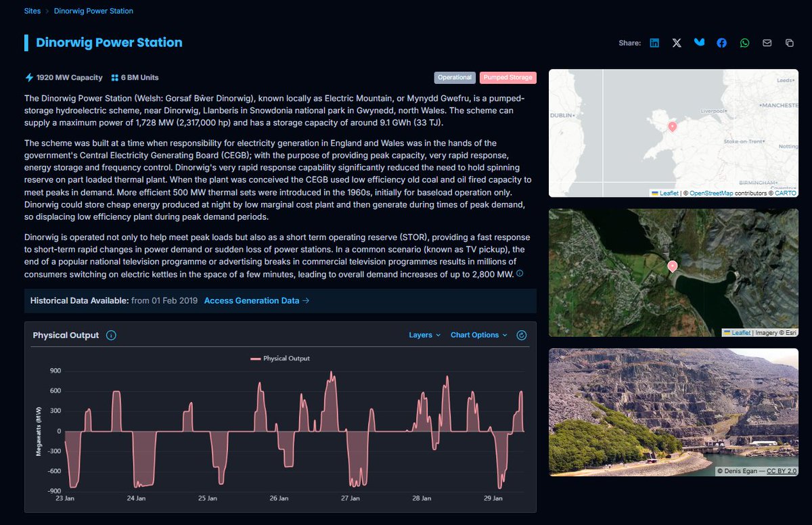Share page on X (Twitter)
The height and width of the screenshot is (525, 812).
(x=677, y=43)
